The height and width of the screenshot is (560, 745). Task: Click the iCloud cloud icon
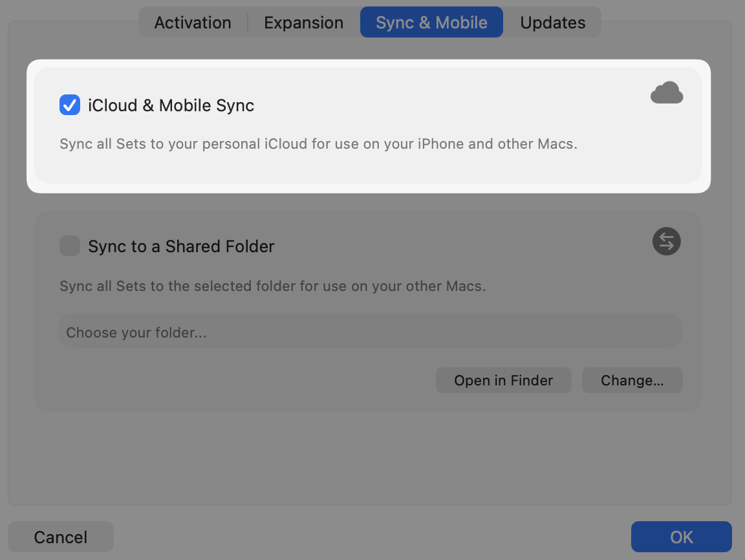666,93
